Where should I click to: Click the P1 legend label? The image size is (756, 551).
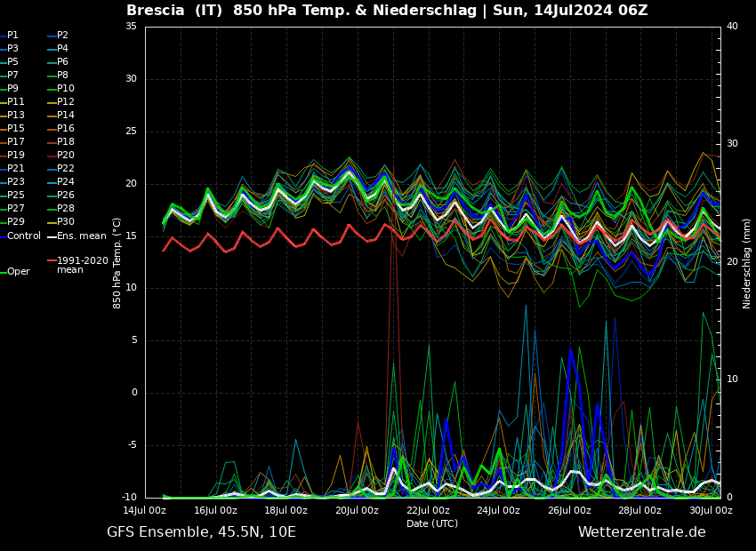click(12, 36)
